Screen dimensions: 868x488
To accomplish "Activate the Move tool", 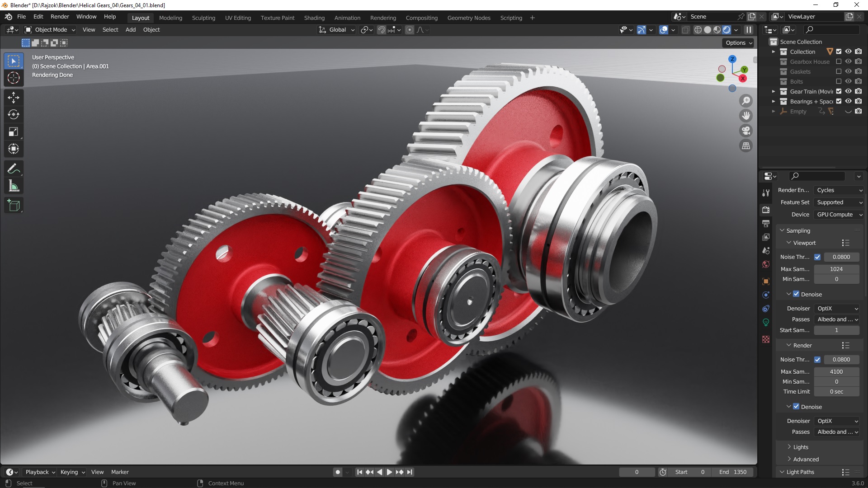I will (x=14, y=97).
